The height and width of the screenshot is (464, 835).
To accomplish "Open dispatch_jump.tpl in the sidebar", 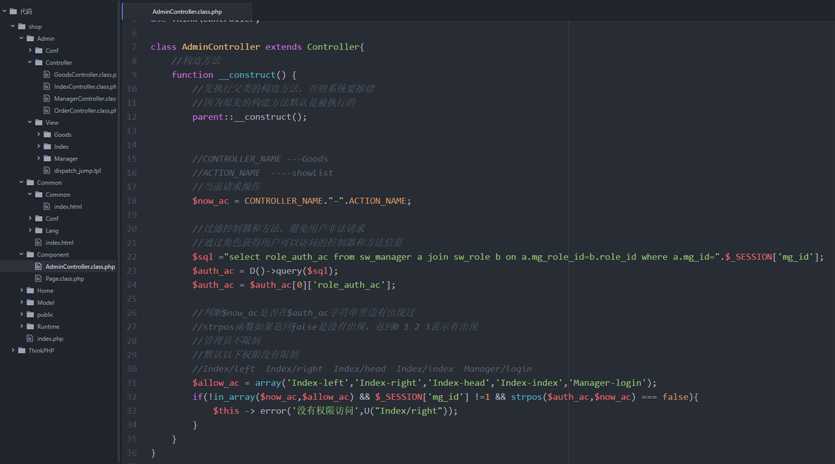I will click(x=77, y=170).
